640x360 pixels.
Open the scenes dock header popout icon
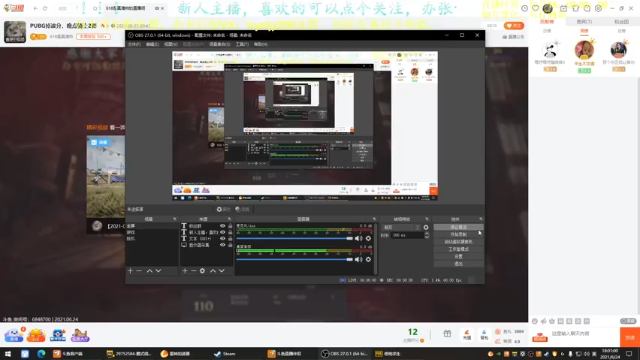pos(175,219)
